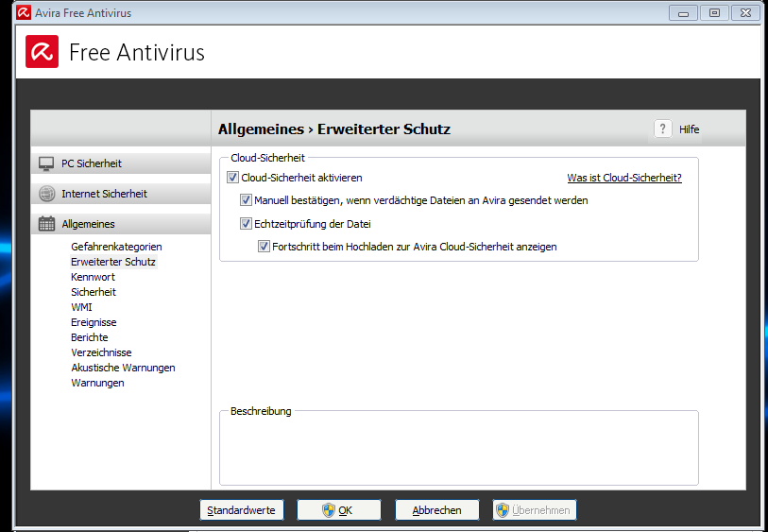Confirm with the OK button

point(339,510)
